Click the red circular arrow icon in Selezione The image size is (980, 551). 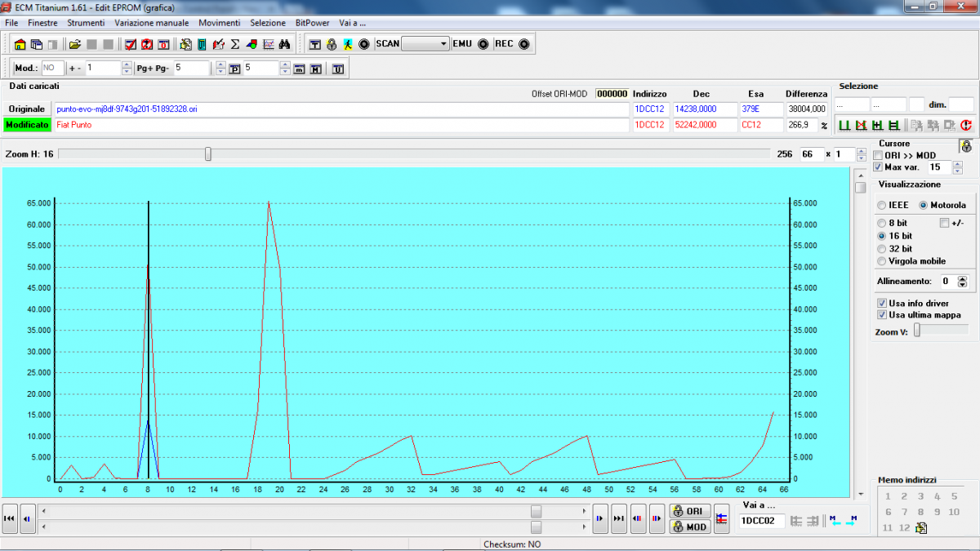(x=966, y=126)
